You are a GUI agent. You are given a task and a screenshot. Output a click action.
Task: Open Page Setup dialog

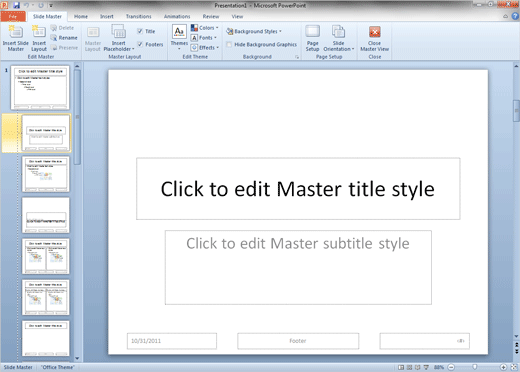[x=313, y=38]
